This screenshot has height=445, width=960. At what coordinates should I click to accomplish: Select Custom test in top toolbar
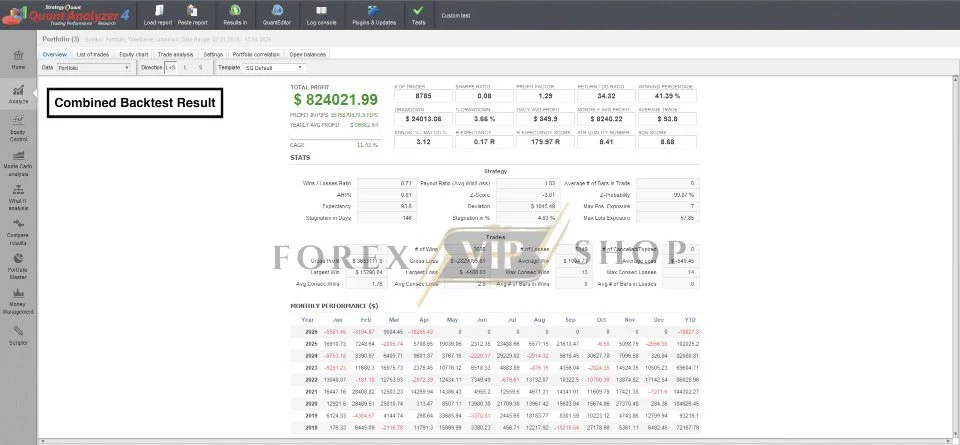click(456, 15)
